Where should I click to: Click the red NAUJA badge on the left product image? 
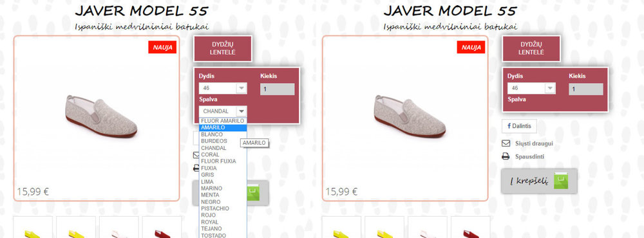[162, 47]
